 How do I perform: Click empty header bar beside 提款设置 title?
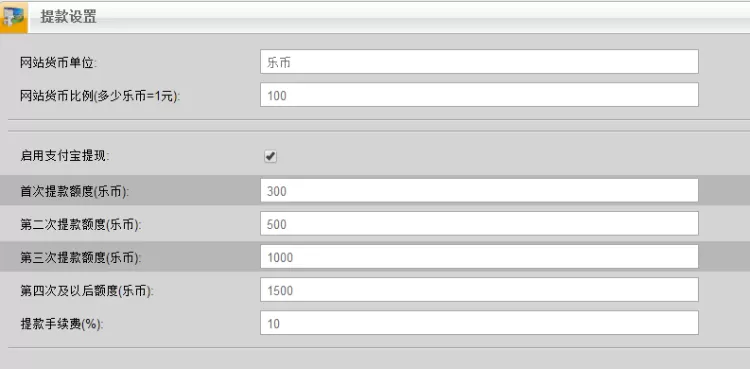point(421,17)
